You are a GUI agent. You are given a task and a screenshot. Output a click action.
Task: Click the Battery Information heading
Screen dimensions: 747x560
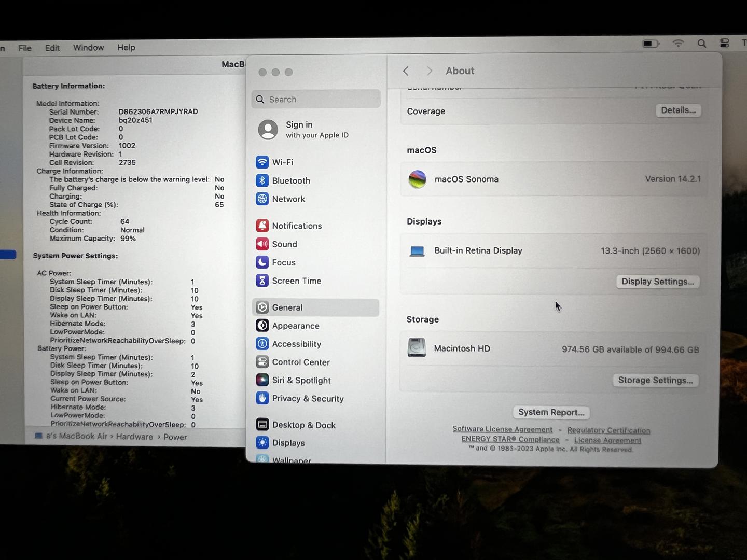tap(68, 86)
